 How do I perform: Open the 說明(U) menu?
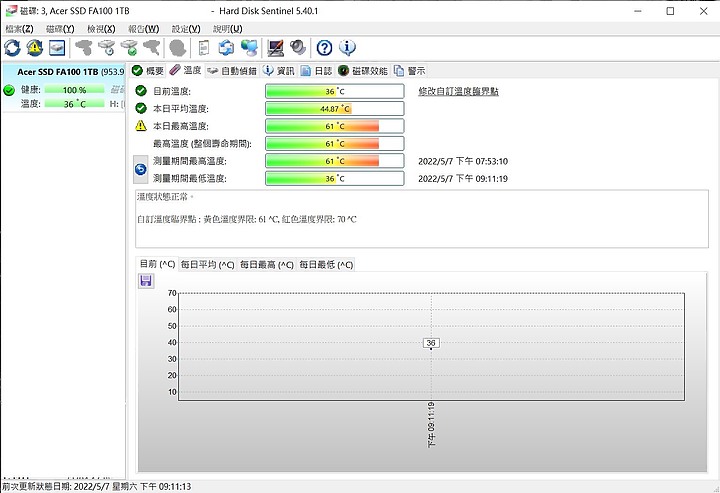pyautogui.click(x=227, y=29)
